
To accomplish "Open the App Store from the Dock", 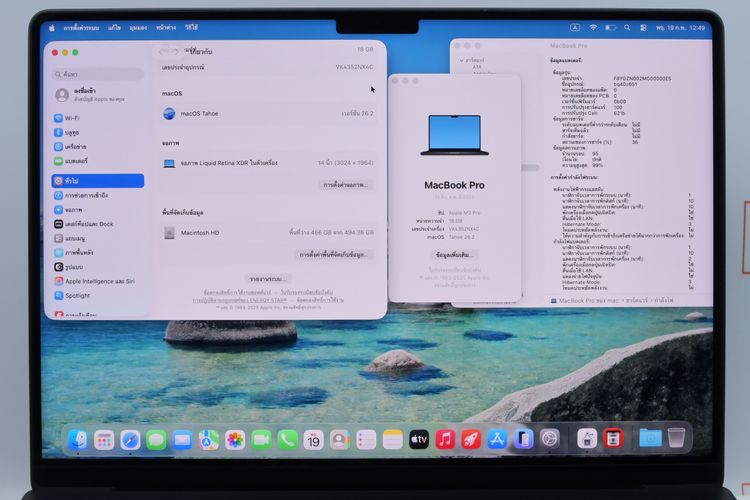I will pos(497,439).
